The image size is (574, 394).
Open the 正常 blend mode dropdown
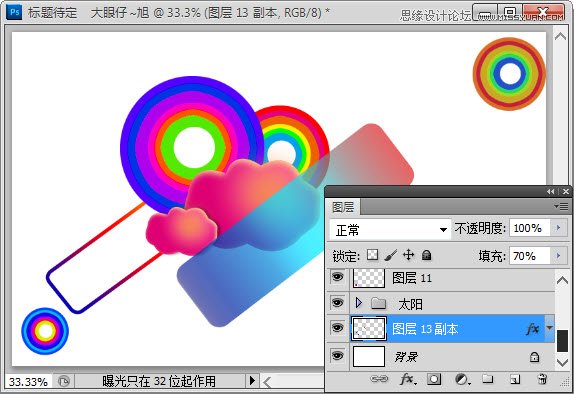click(x=390, y=230)
